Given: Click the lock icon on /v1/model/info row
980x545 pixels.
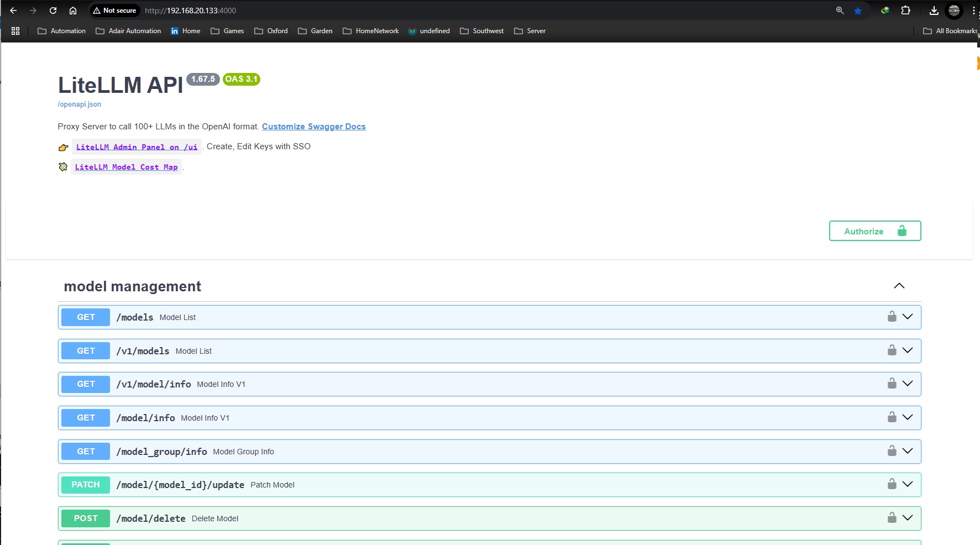Looking at the screenshot, I should pos(892,384).
